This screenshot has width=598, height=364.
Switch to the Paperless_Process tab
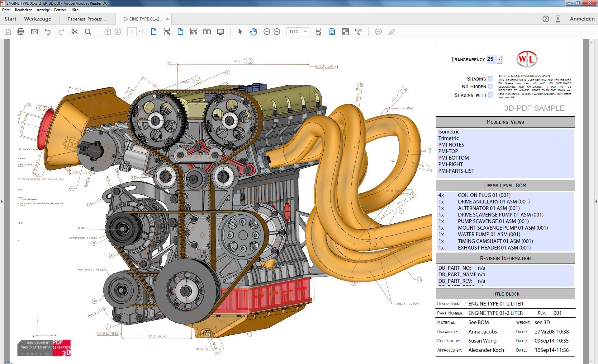pos(87,19)
